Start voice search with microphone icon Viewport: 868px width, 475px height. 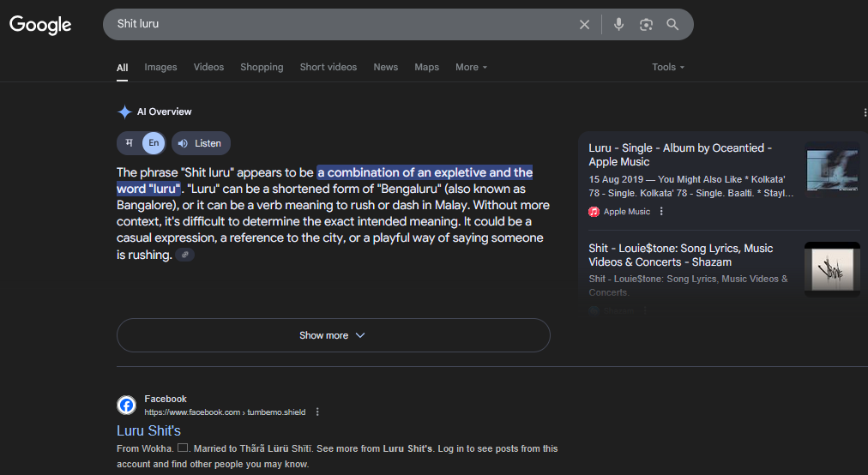(x=619, y=24)
